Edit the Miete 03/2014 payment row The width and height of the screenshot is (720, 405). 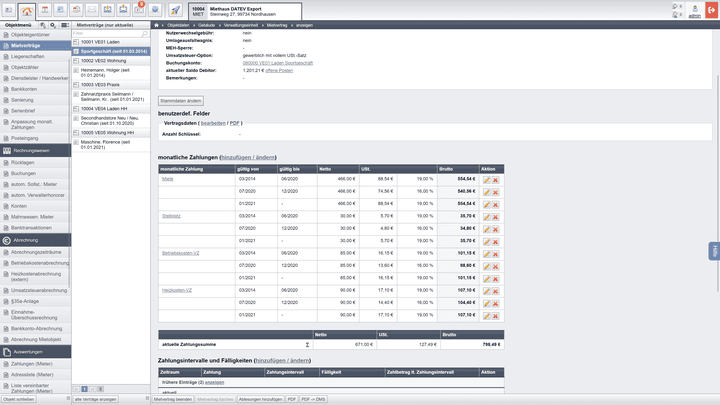487,179
